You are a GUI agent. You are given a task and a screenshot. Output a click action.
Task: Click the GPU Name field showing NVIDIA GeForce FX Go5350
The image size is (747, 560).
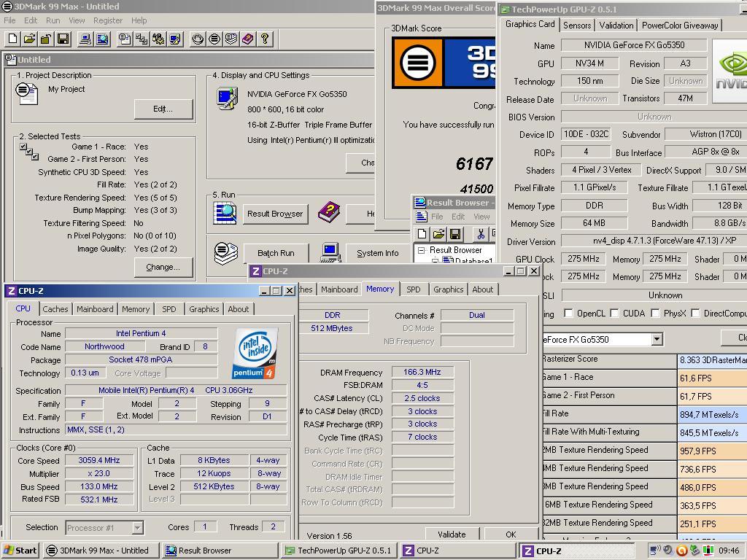[634, 45]
